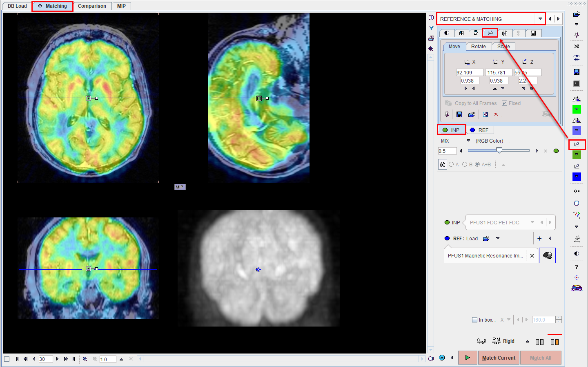588x367 pixels.
Task: Select the Move tab
Action: (454, 47)
